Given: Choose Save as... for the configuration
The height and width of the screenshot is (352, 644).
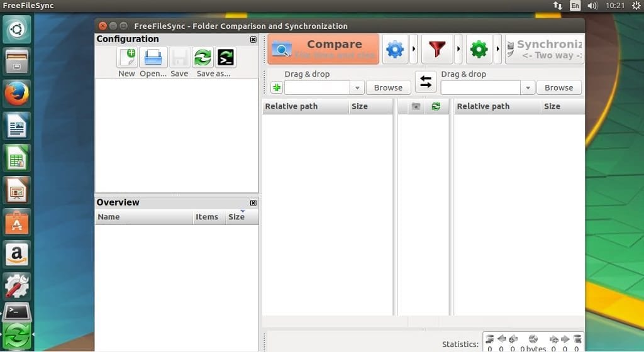Looking at the screenshot, I should [x=203, y=57].
